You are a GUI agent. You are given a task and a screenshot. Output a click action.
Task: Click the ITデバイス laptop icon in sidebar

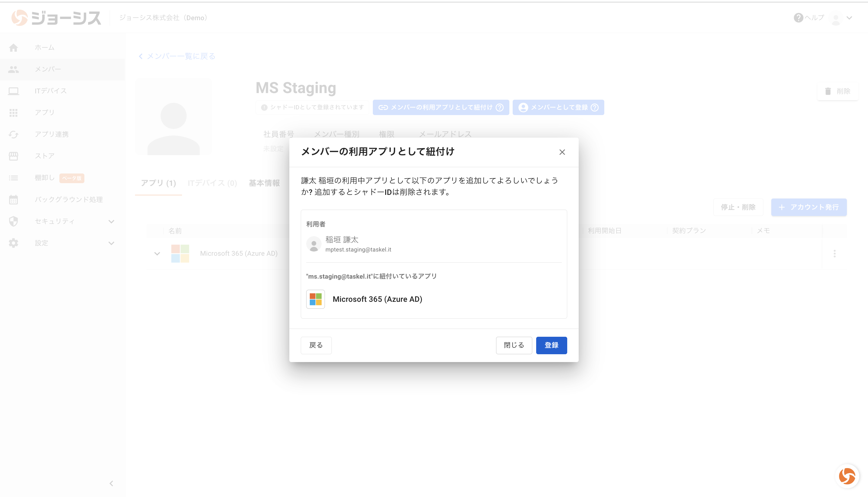(14, 91)
